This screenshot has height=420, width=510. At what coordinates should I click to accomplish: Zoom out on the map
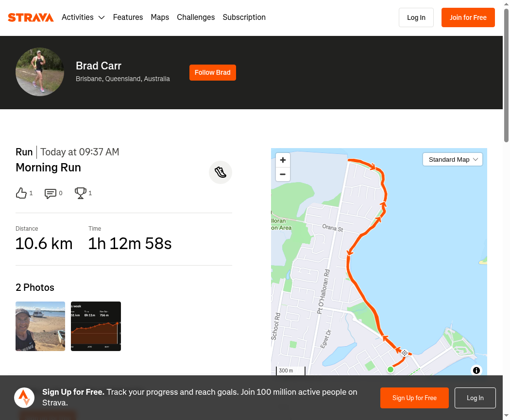283,174
